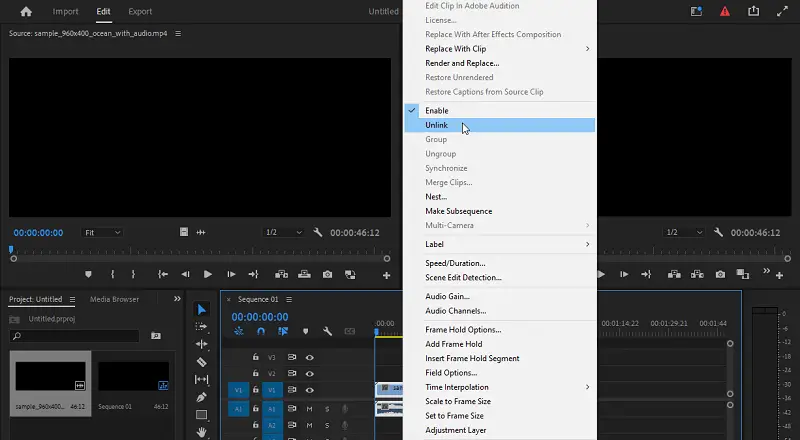Select Sequence 01 thumbnail in Project panel
The image size is (800, 440).
[x=134, y=376]
